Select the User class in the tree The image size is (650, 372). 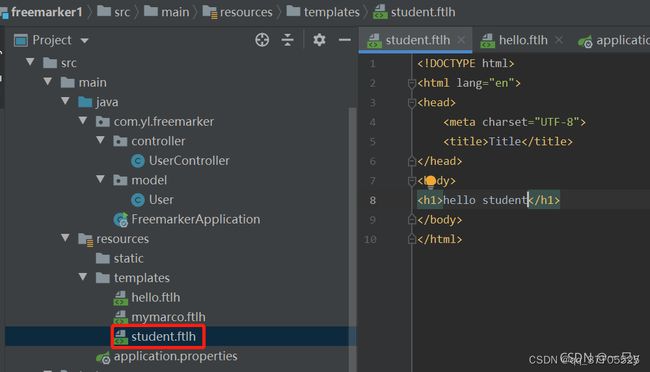[x=161, y=200]
